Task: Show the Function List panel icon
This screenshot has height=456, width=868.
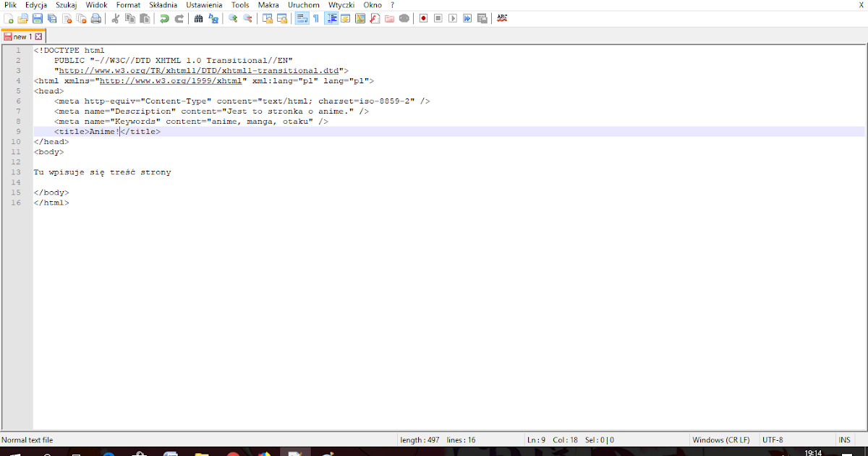Action: pos(375,18)
